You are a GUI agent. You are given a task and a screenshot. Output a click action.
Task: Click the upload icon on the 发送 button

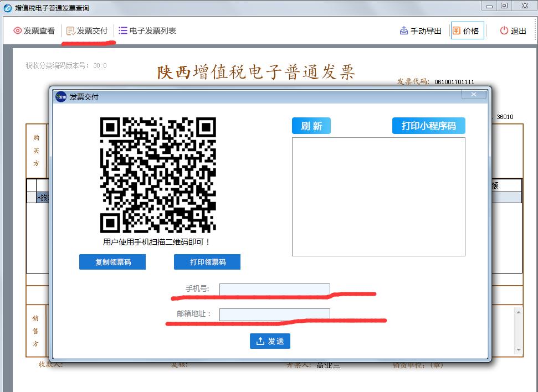point(260,341)
